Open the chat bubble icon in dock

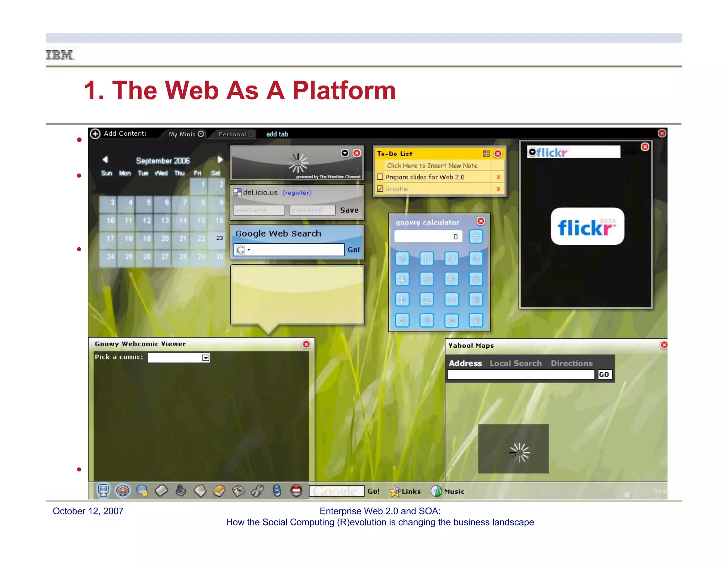(142, 491)
